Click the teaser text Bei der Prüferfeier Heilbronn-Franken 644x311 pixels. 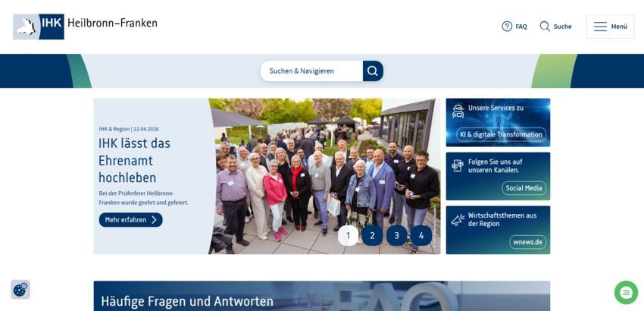click(x=144, y=198)
